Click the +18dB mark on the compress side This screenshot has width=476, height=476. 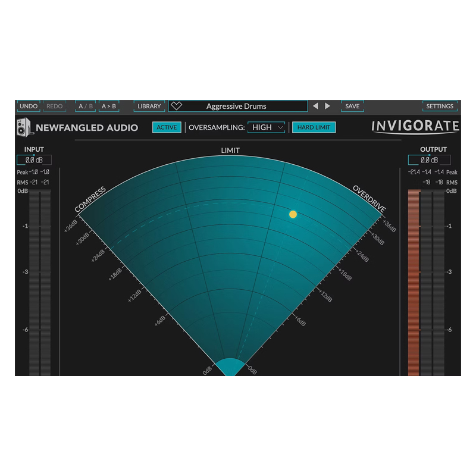click(115, 274)
